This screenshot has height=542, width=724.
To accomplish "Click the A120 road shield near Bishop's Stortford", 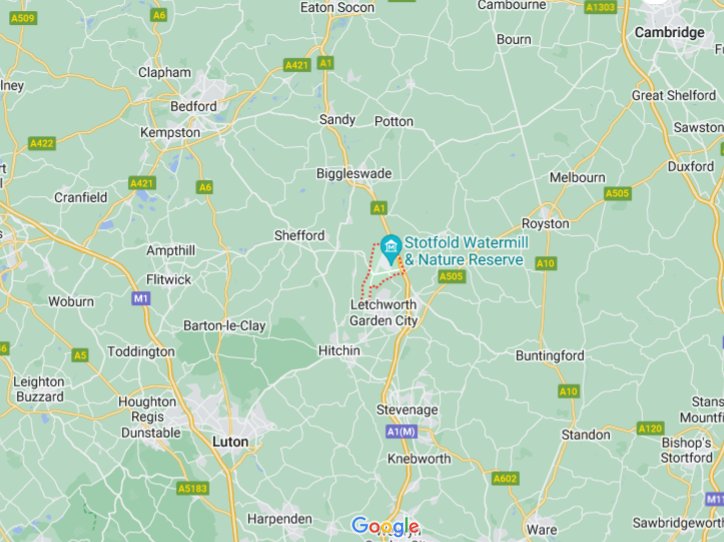I will tap(650, 428).
